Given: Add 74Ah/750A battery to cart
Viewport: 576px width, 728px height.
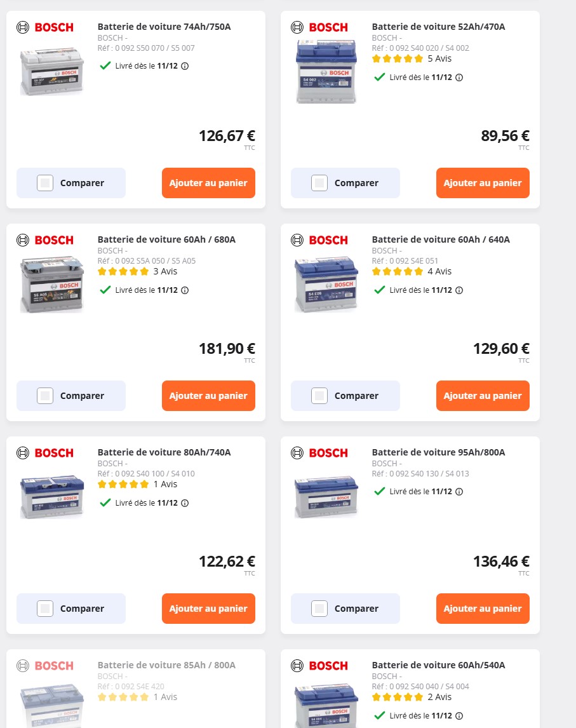Looking at the screenshot, I should [208, 183].
